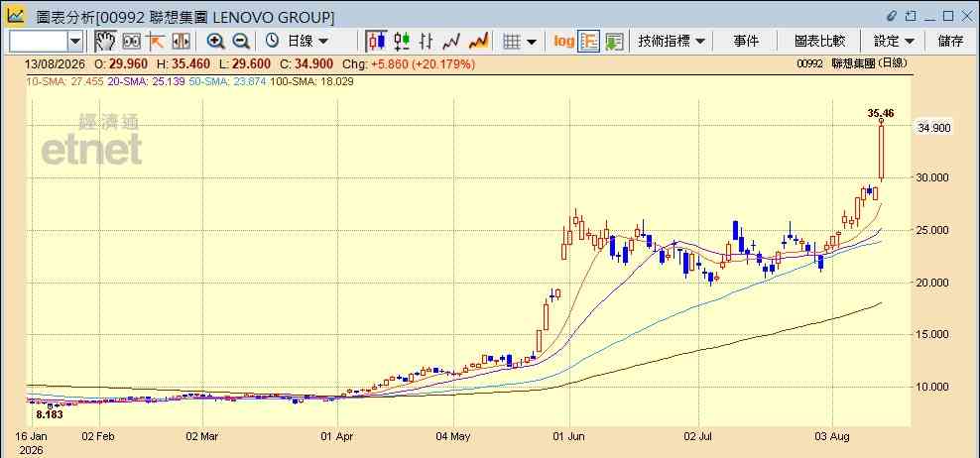Zoom in on the chart
The width and height of the screenshot is (980, 458).
215,42
